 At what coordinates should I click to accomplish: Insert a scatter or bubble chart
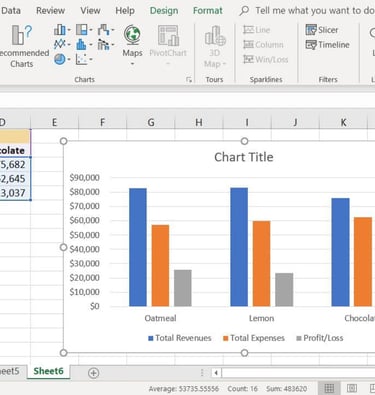[84, 59]
